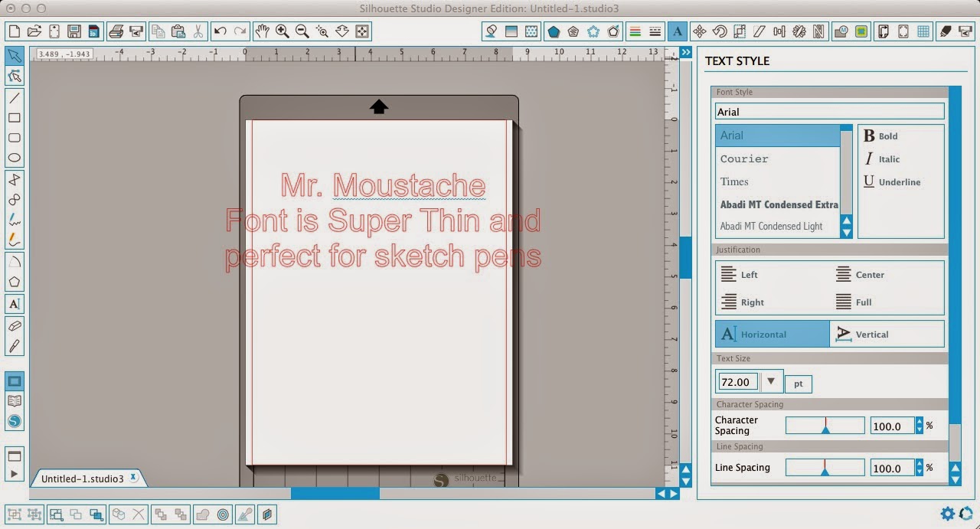
Task: Select Times in the font list
Action: 778,181
